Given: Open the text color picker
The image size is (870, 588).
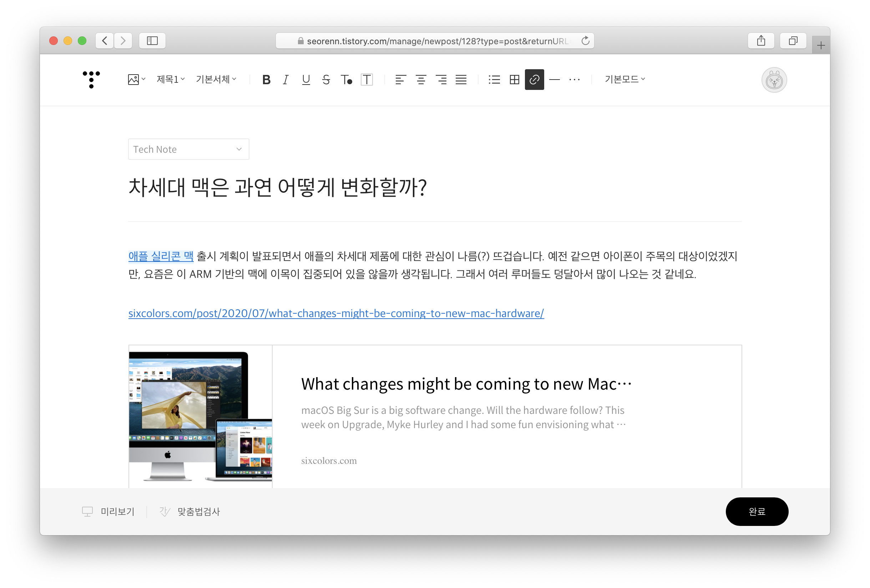Looking at the screenshot, I should click(346, 79).
